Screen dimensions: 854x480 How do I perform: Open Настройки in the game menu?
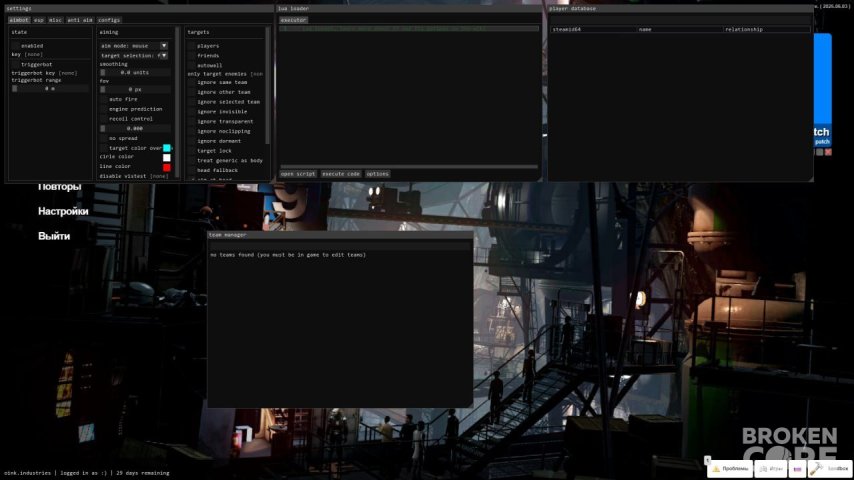pos(63,211)
